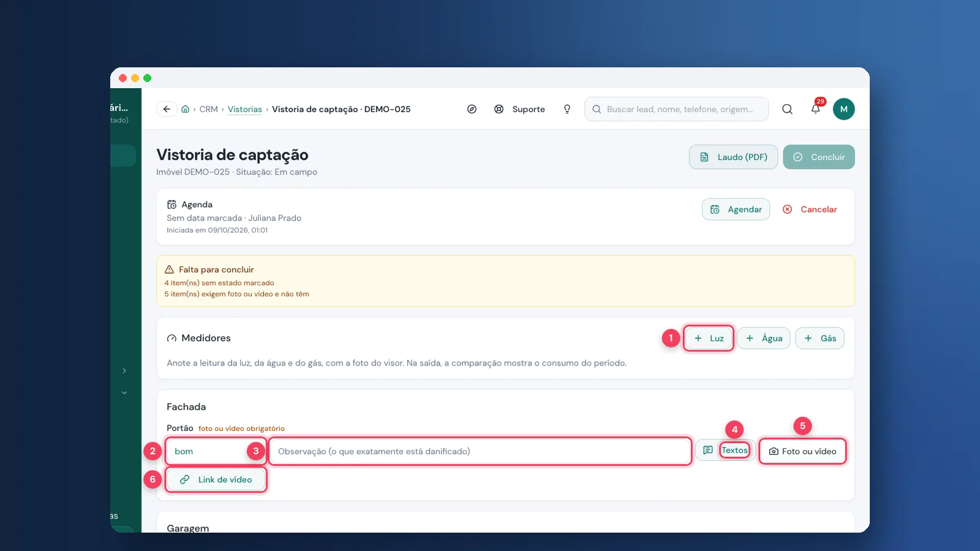Attach Foto ou vídeo for Portão
The height and width of the screenshot is (551, 980).
(802, 451)
